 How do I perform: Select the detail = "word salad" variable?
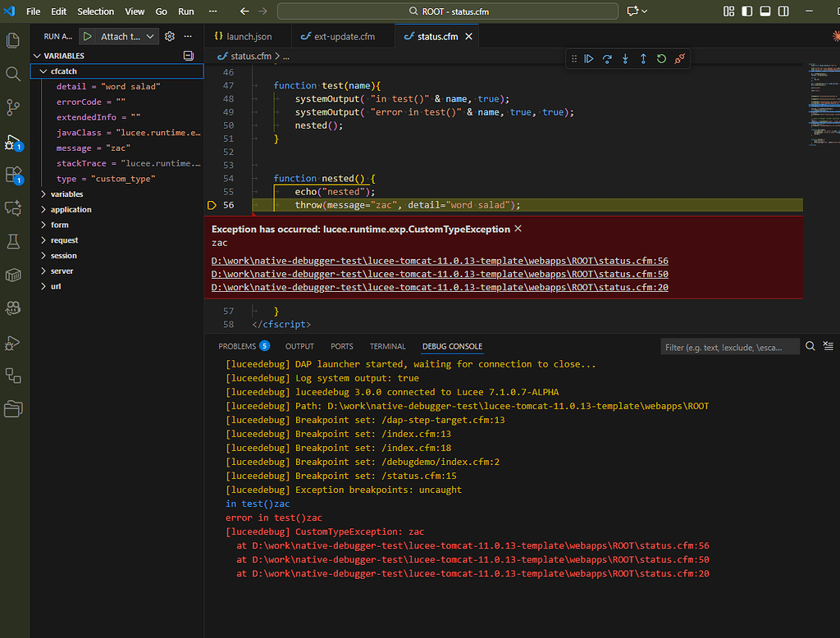107,87
